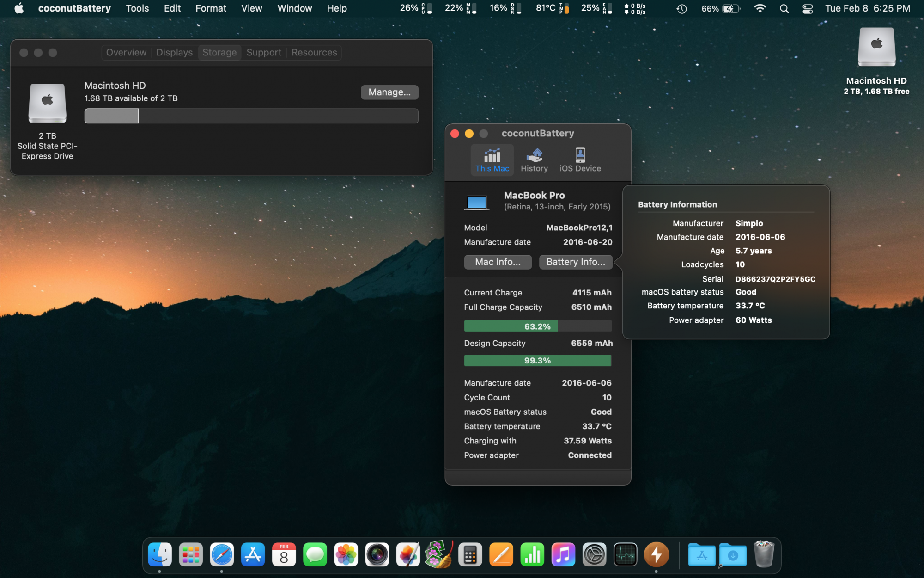Open the Apple menu

(19, 8)
